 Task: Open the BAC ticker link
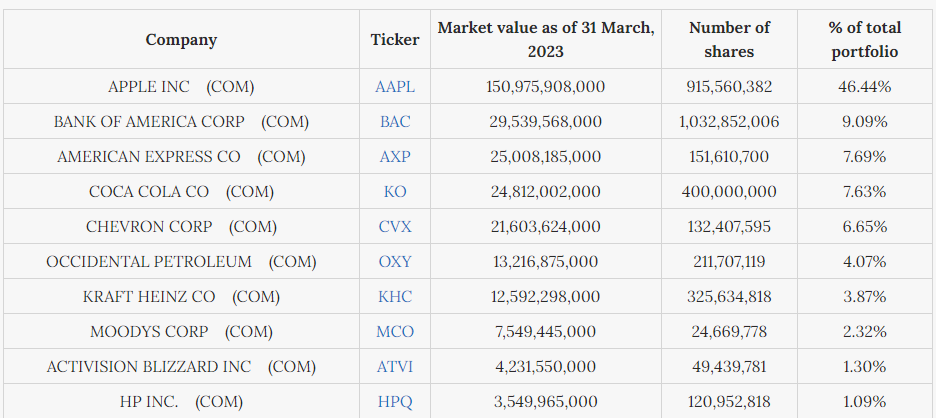[x=395, y=122]
